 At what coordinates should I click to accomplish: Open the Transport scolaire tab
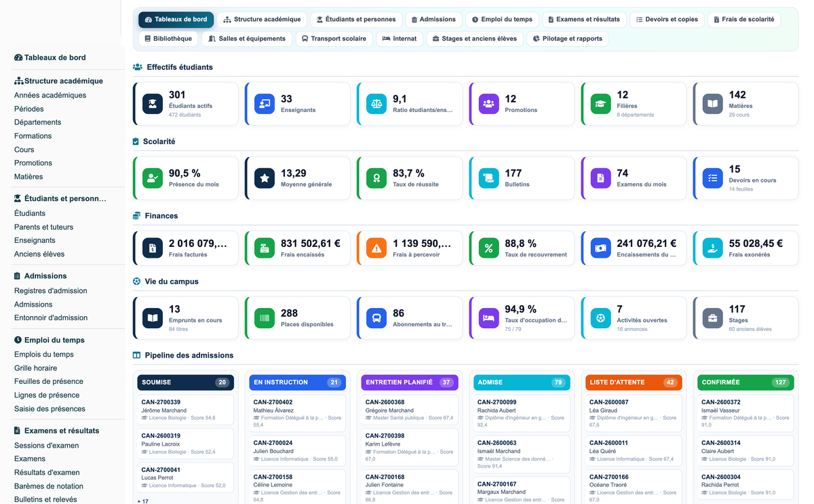coord(334,39)
